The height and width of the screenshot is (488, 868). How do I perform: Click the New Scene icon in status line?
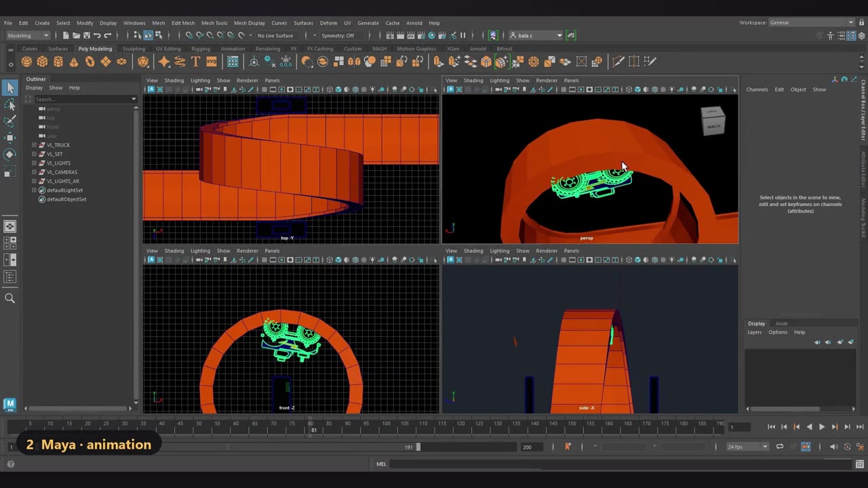click(x=66, y=35)
